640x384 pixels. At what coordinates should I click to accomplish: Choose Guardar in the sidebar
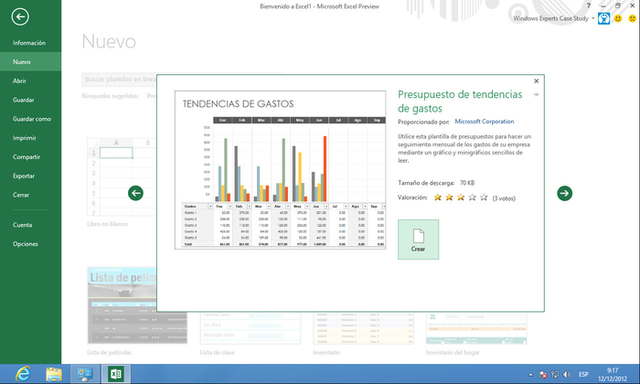point(23,100)
